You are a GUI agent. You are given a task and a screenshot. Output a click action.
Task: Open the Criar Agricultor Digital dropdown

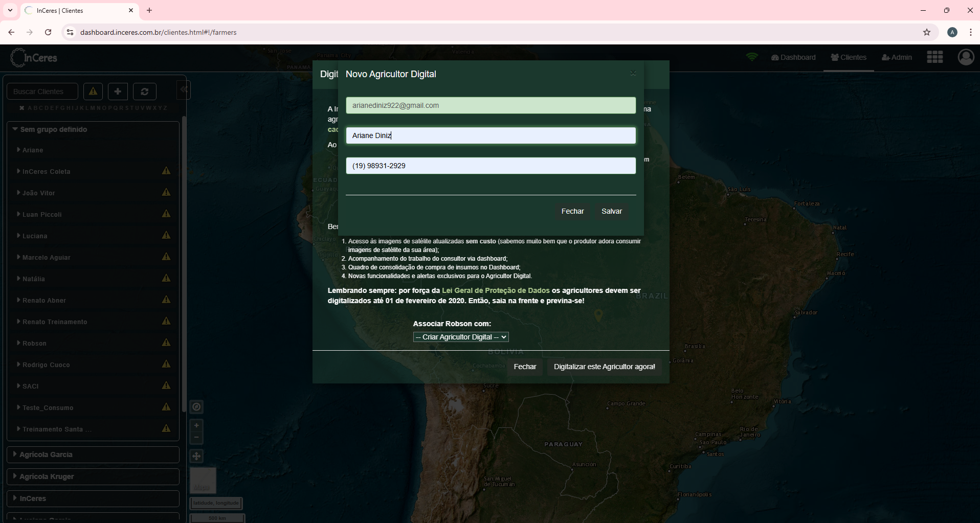461,337
